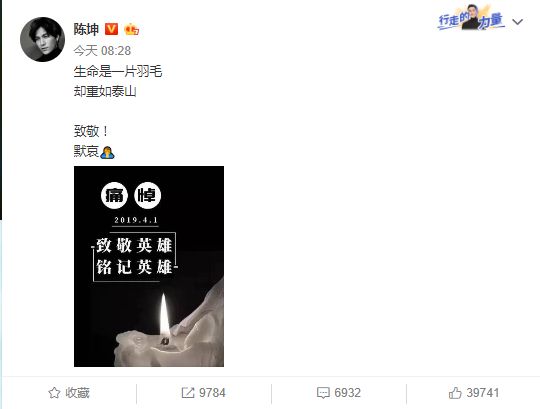
Task: Click the candle flame in the picture
Action: (165, 315)
